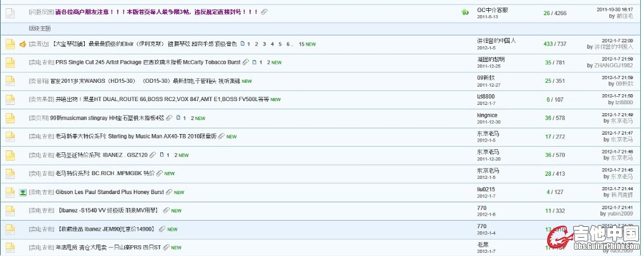Viewport: 644px width, 256px height.
Task: Open the WANGS HD15-30 OD15-30 thread
Action: point(145,82)
